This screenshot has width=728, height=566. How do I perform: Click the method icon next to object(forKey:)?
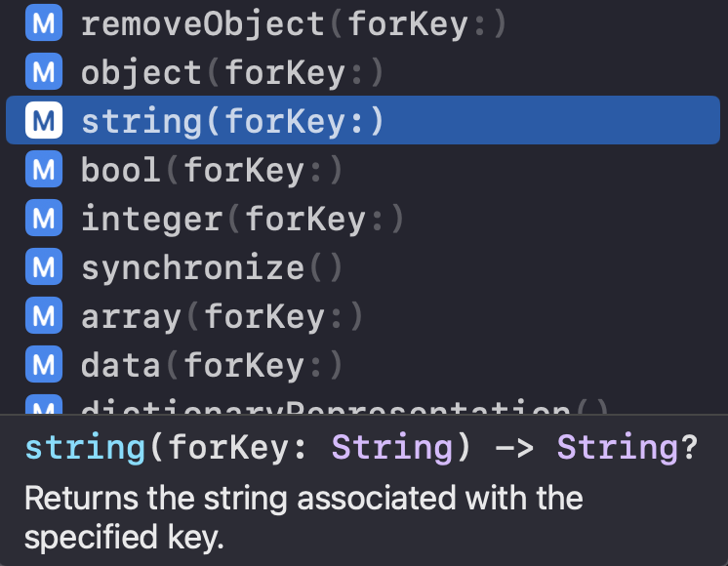pos(44,71)
